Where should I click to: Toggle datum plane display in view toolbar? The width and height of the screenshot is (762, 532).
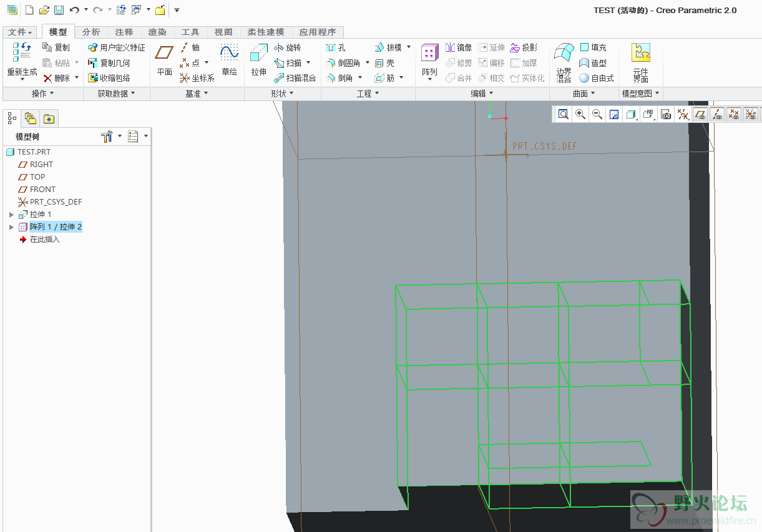(701, 114)
